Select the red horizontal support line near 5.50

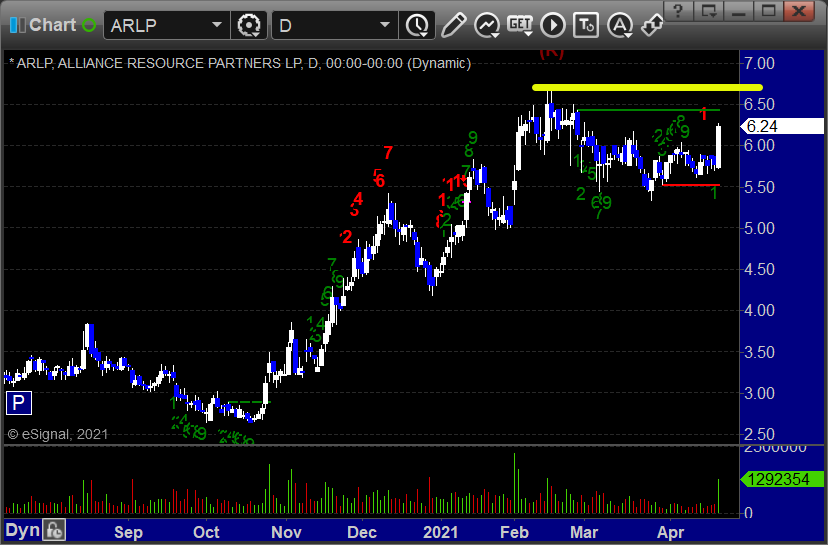(x=691, y=185)
